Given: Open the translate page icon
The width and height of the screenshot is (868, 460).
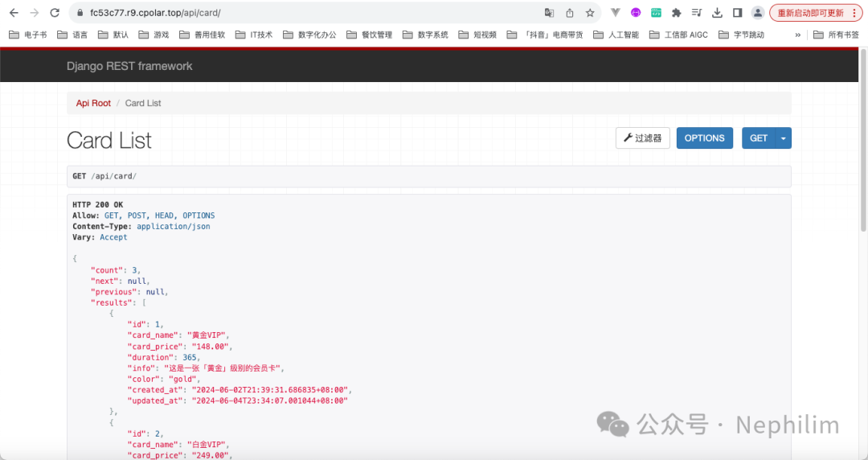Looking at the screenshot, I should point(549,13).
